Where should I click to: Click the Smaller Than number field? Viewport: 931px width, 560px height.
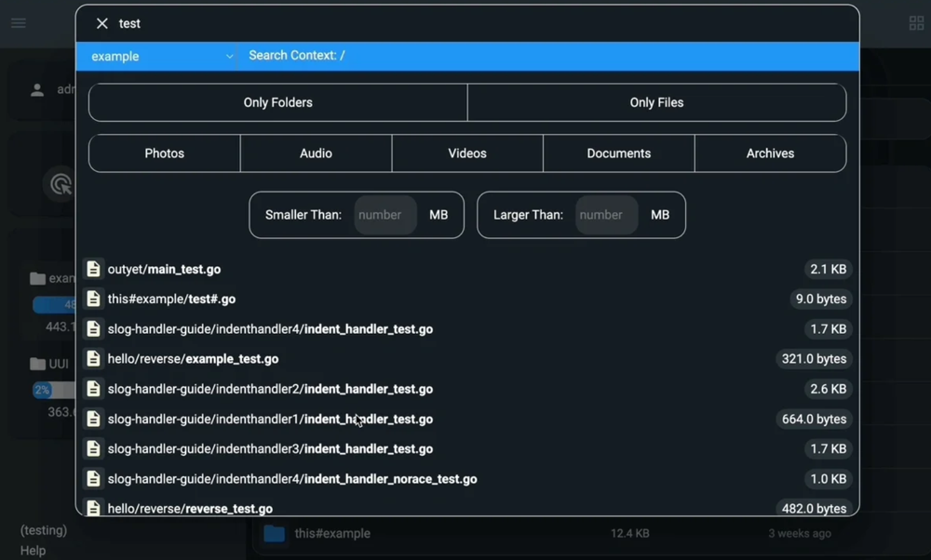click(x=385, y=215)
